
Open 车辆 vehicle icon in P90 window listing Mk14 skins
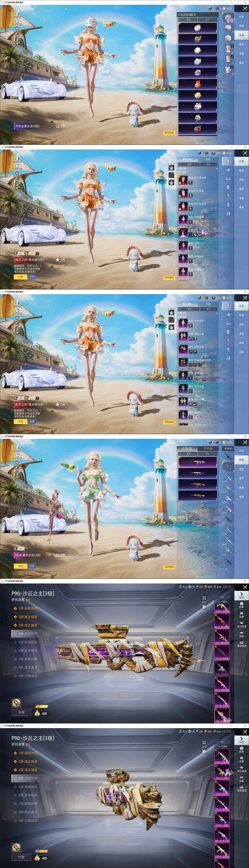pos(242,615)
